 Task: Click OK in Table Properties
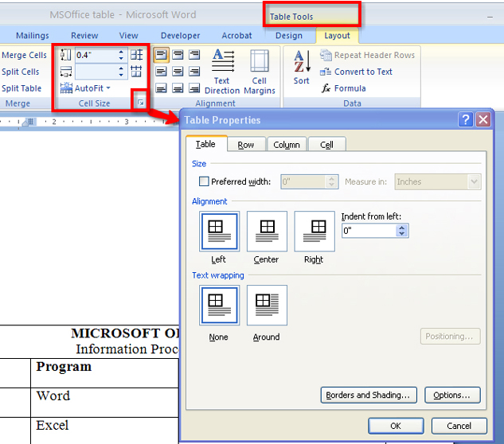pos(396,426)
